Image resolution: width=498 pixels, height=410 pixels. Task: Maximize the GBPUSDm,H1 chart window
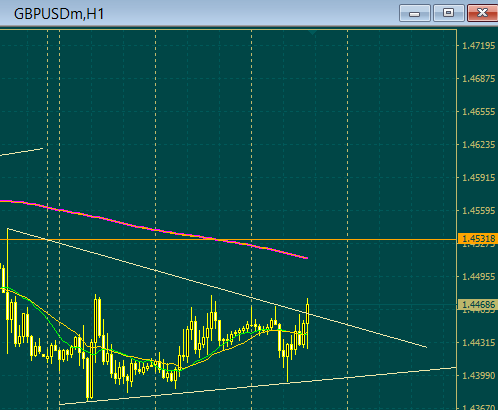tap(449, 13)
